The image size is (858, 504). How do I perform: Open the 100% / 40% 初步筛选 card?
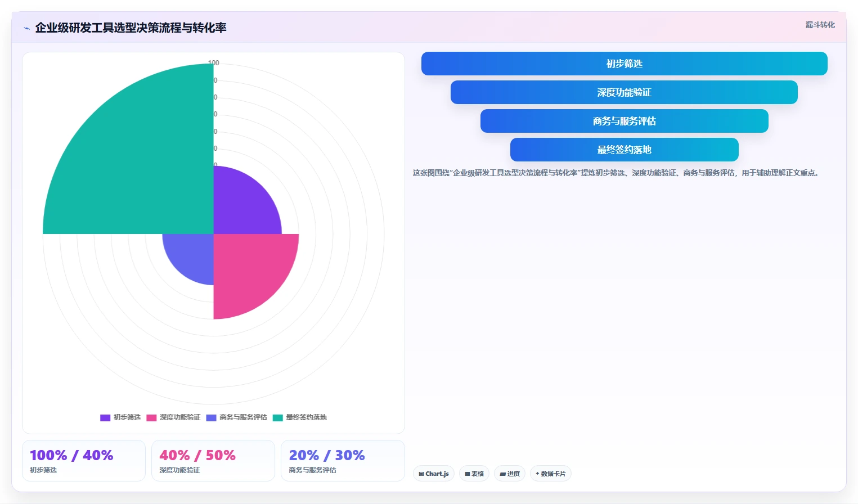(x=84, y=461)
